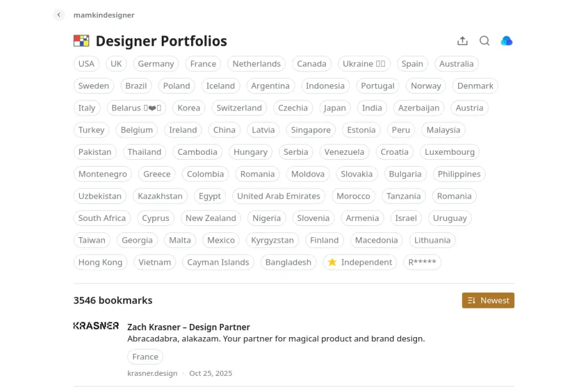Filter by the USA tag
This screenshot has width=588, height=392.
(86, 64)
